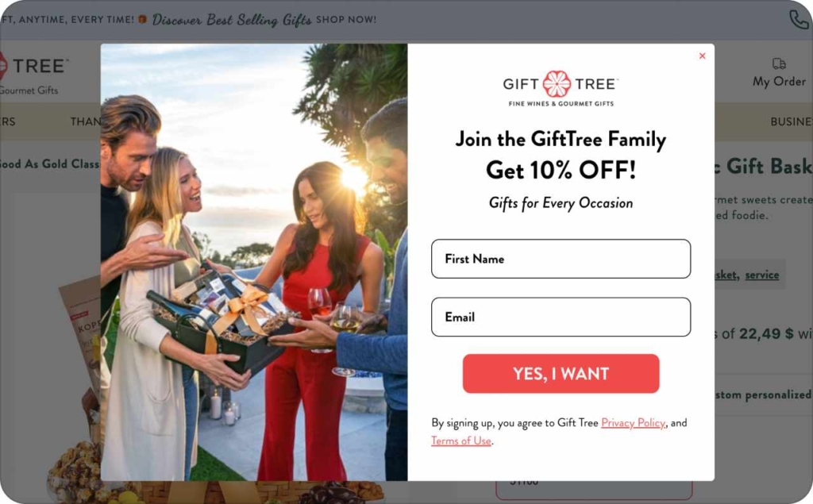Open the Privacy Policy link
The height and width of the screenshot is (504, 813).
click(x=633, y=423)
